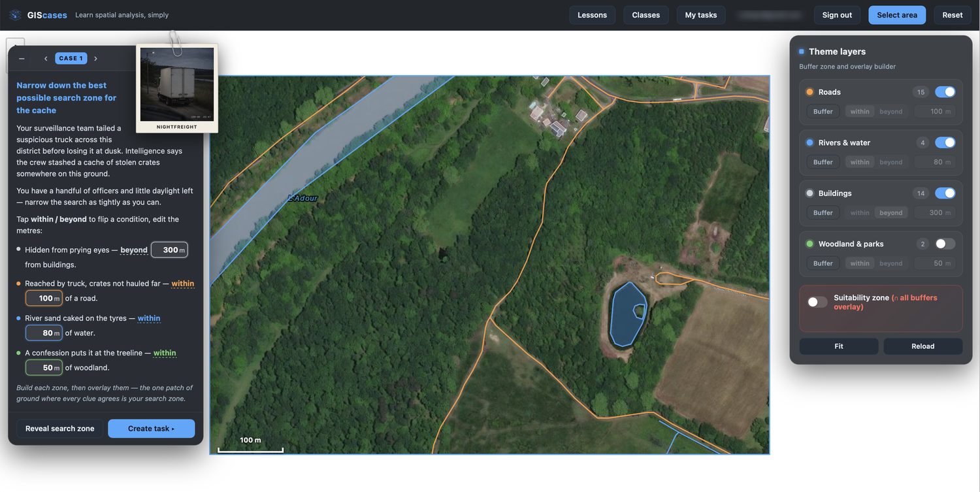Screen dimensions: 980x492
Task: Minimize the case panel with the dash icon
Action: click(22, 59)
